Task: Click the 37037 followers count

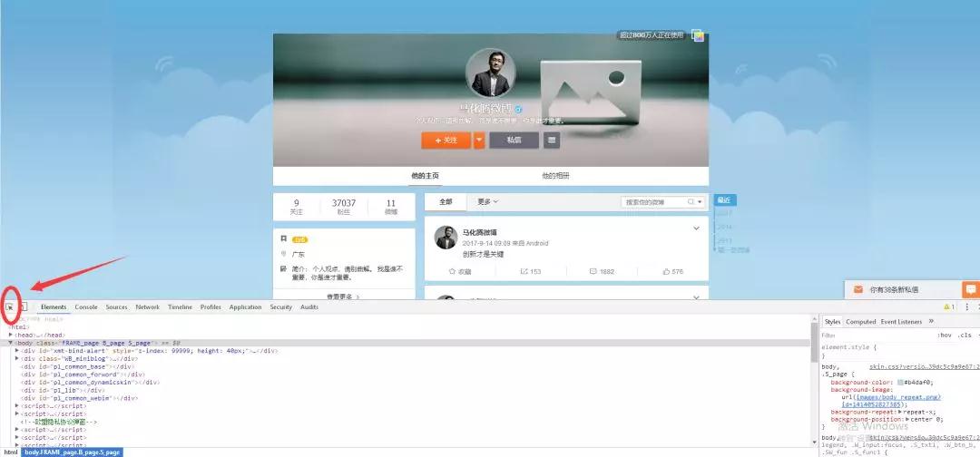Action: (x=344, y=203)
